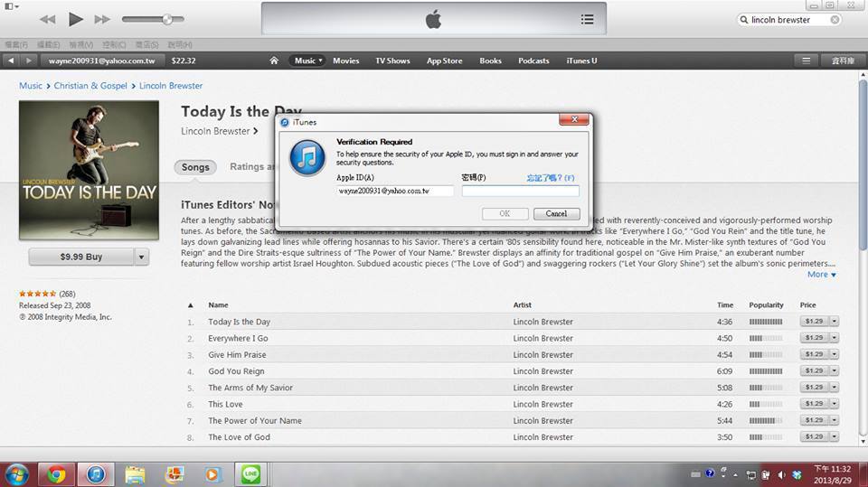Buy the album for $9.99
868x487 pixels.
[x=81, y=257]
